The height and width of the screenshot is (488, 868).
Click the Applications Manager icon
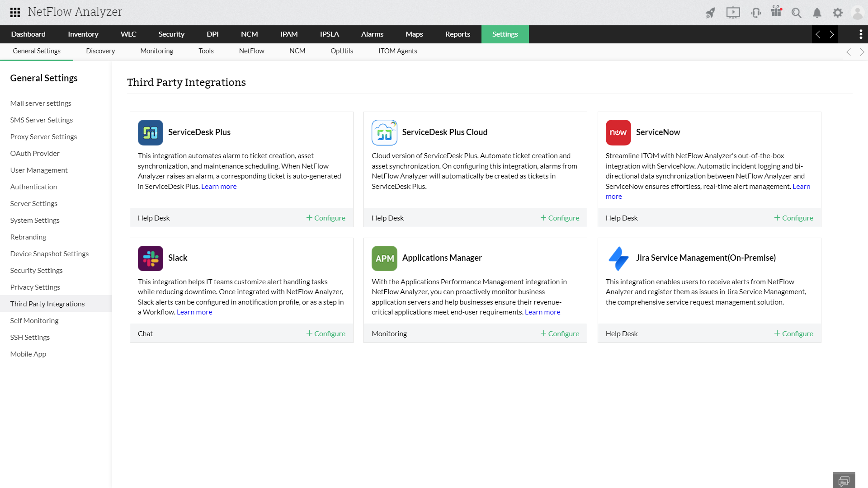(384, 258)
